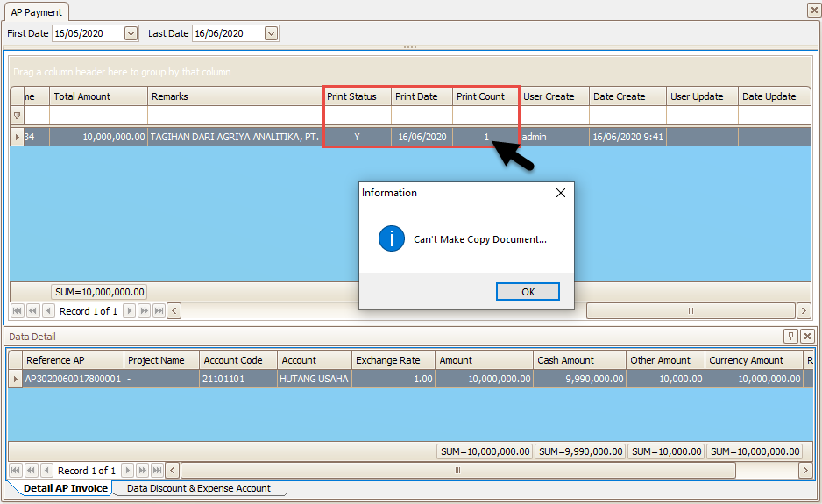This screenshot has height=504, width=822.
Task: Click the splitter dots above the upper grid
Action: pyautogui.click(x=410, y=47)
